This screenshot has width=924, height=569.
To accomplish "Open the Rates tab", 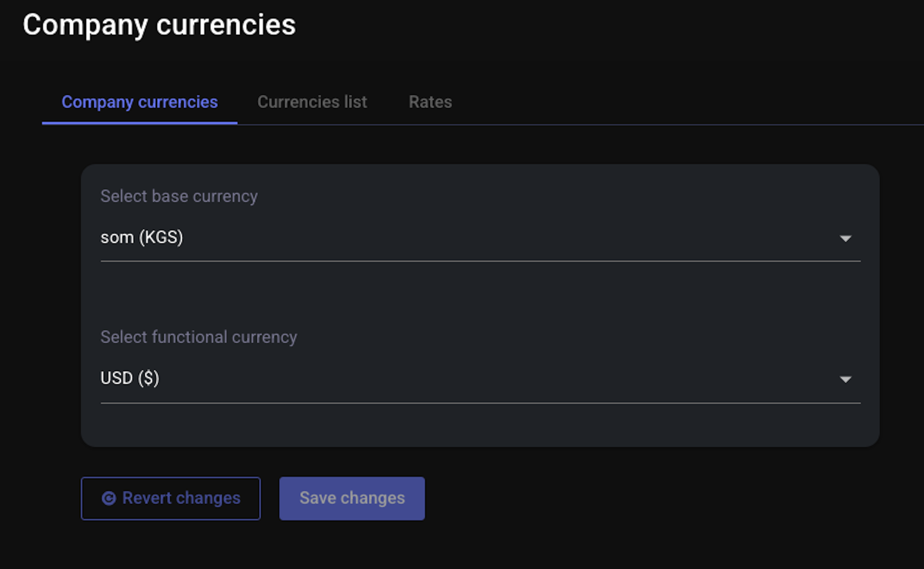I will click(x=430, y=102).
